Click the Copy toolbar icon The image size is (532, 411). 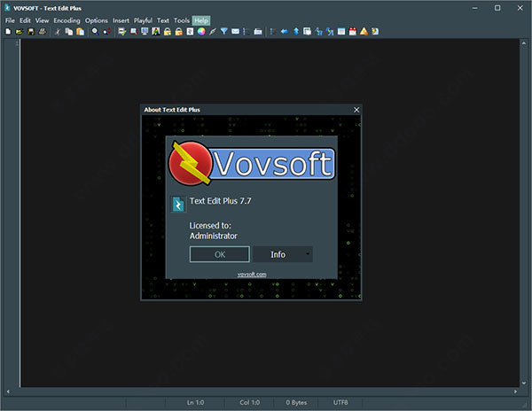coord(69,32)
